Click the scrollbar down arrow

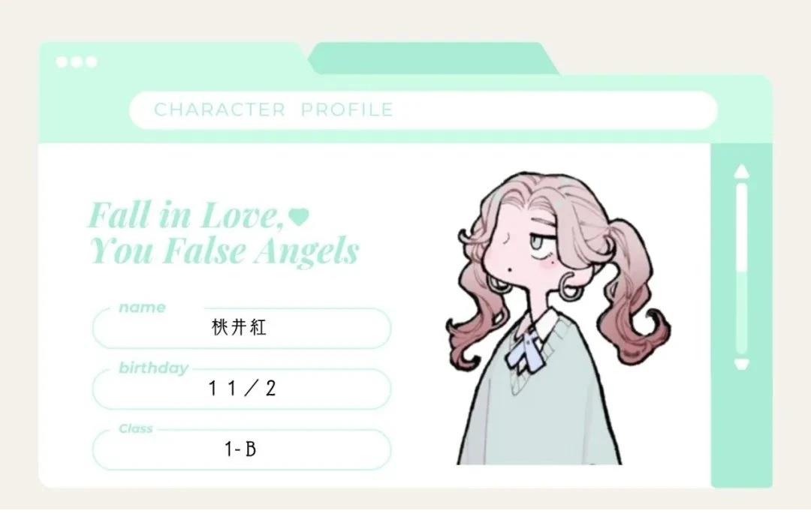(742, 364)
